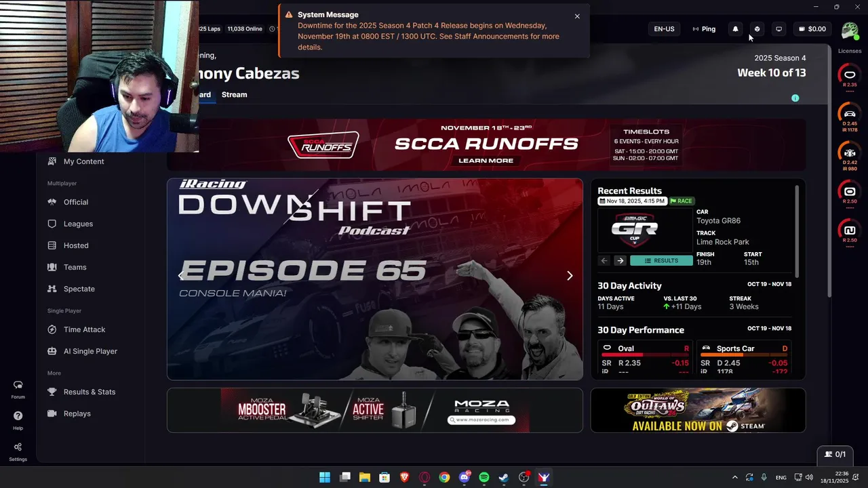Click the Formula Car license D 2.42 gauge

tap(850, 155)
